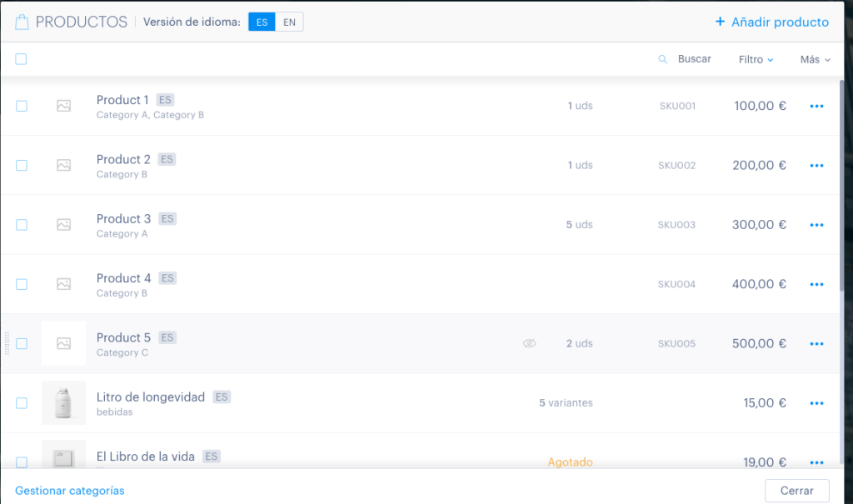Image resolution: width=853 pixels, height=504 pixels.
Task: Switch language version to EN
Action: [x=289, y=22]
